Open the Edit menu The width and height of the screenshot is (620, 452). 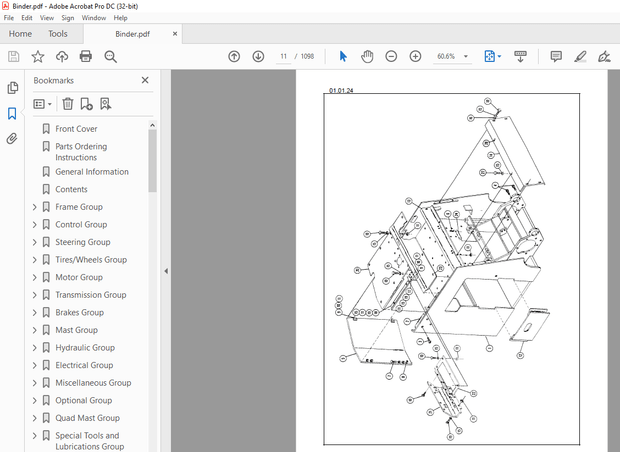[x=27, y=18]
